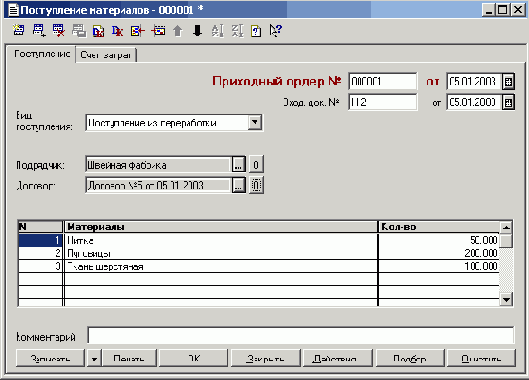
Task: Click the New row toolbar icon
Action: point(19,30)
